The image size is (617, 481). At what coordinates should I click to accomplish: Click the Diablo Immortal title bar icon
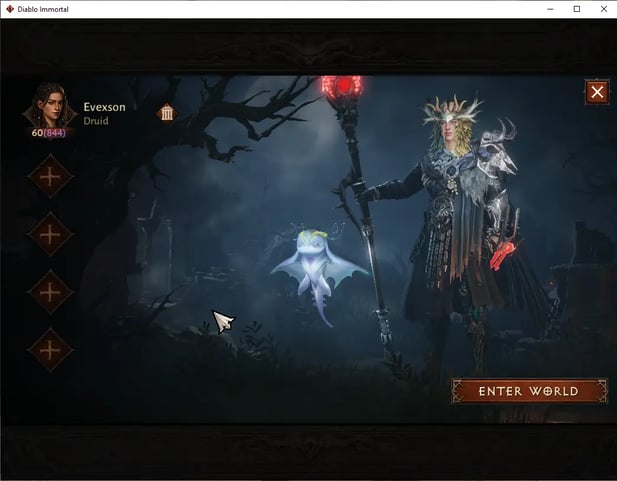[10, 9]
